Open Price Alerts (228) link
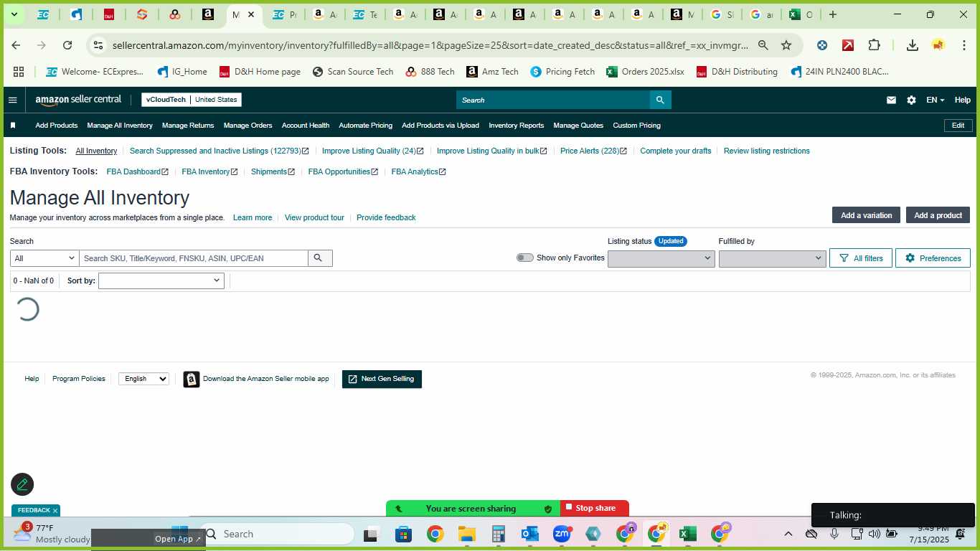Image resolution: width=980 pixels, height=551 pixels. pyautogui.click(x=593, y=151)
